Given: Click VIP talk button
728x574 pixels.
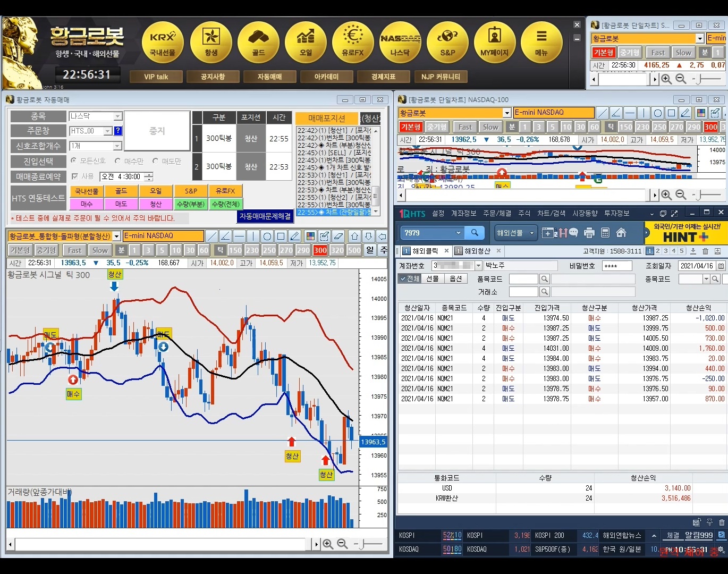Looking at the screenshot, I should [x=156, y=77].
